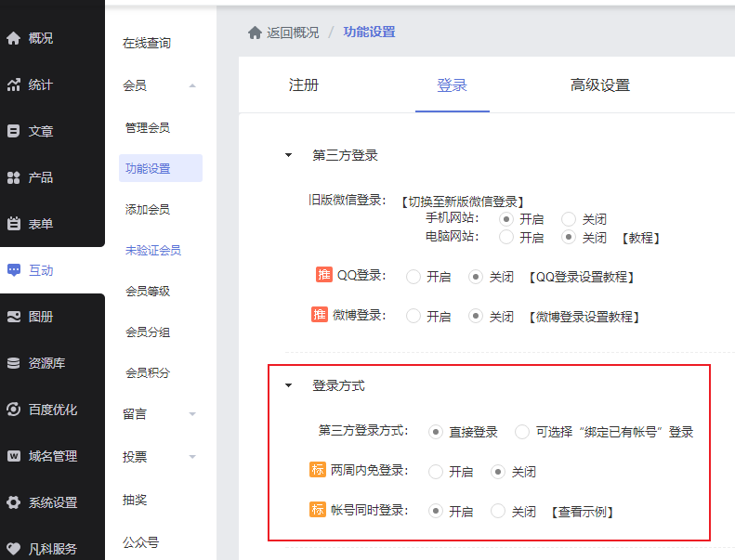This screenshot has height=560, width=735.
Task: Turn off 帐号同时登录 关闭 radio
Action: 498,511
